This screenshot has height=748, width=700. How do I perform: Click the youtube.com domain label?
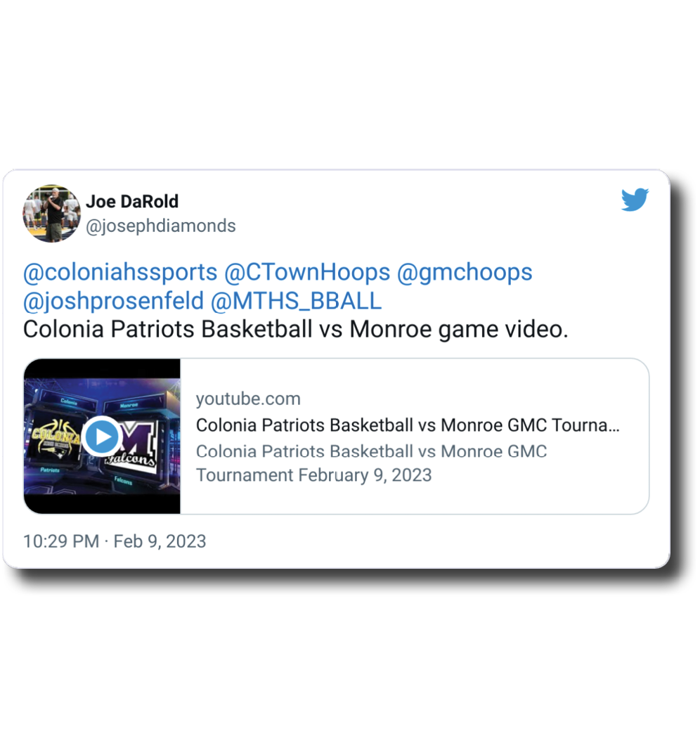tap(248, 399)
